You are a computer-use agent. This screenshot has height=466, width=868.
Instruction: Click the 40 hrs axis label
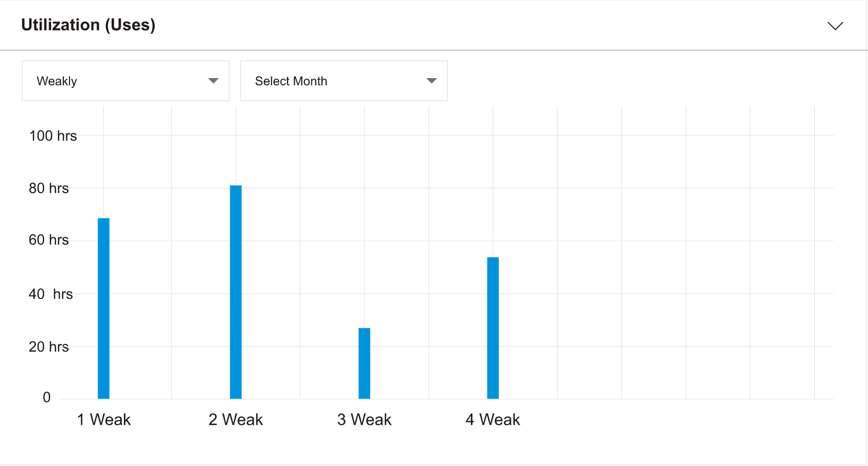[x=51, y=294]
